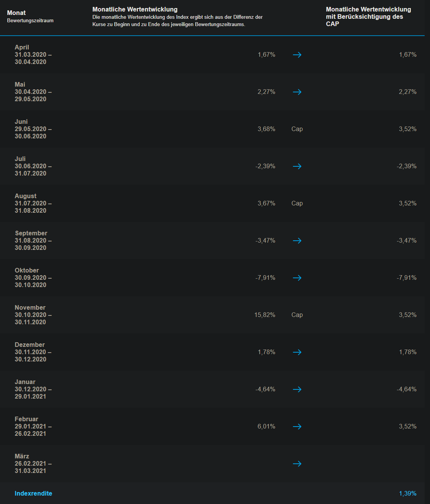Click the Monatliche Wertentwicklung column heading
The width and height of the screenshot is (430, 504).
(x=135, y=10)
